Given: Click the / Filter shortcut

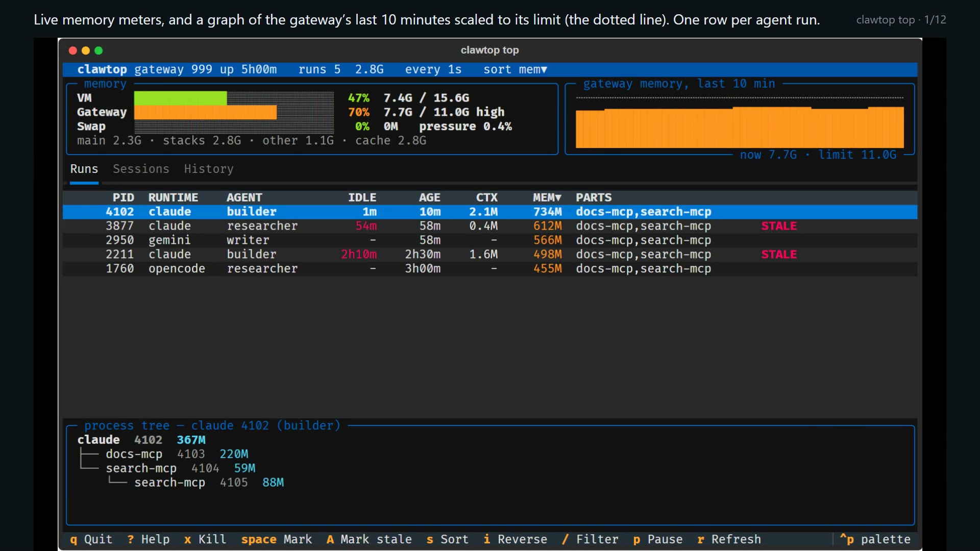Looking at the screenshot, I should click(x=590, y=539).
